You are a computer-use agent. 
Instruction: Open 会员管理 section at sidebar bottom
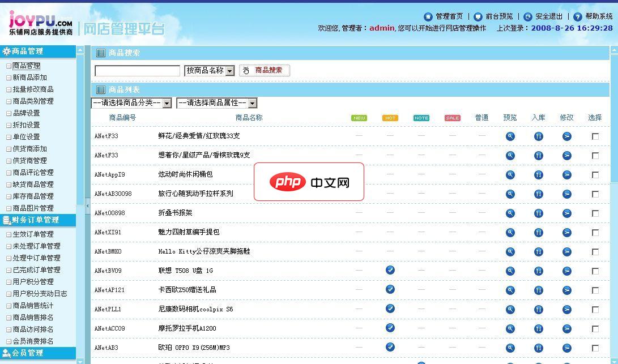25,353
